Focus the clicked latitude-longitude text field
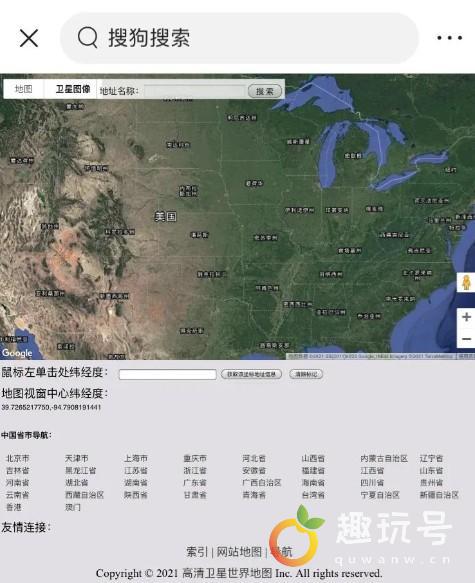The width and height of the screenshot is (475, 583). (168, 374)
